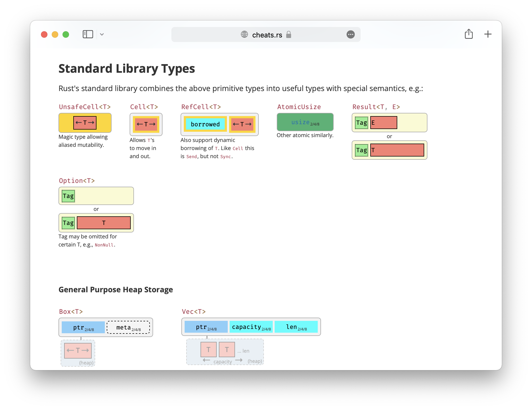Open the Option<T> heading link
This screenshot has width=532, height=410.
77,181
